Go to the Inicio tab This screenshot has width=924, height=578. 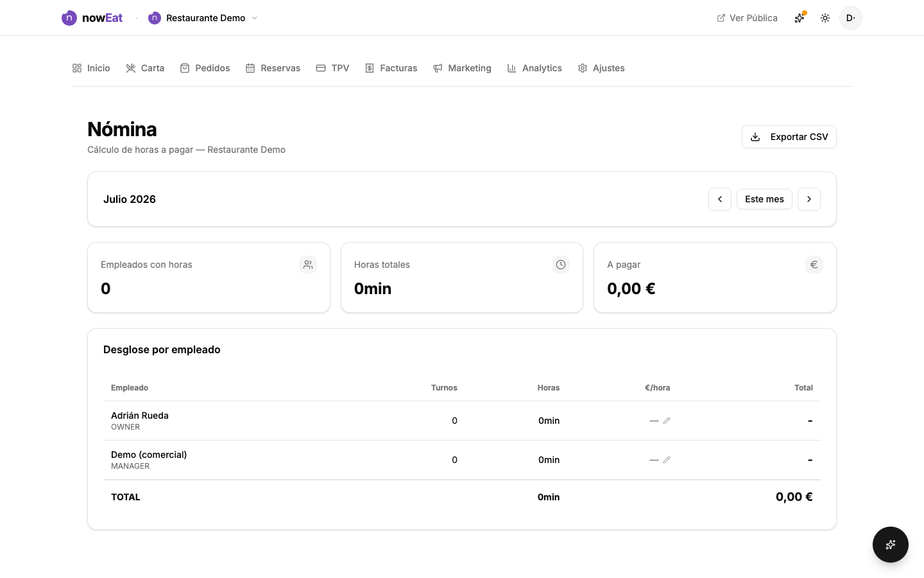point(91,68)
